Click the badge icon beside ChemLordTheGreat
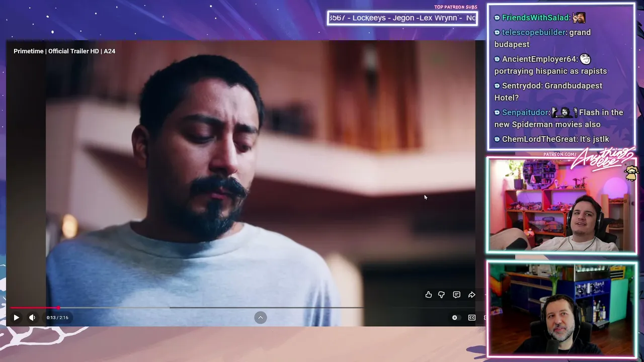Screen dimensions: 644x362 [497, 139]
